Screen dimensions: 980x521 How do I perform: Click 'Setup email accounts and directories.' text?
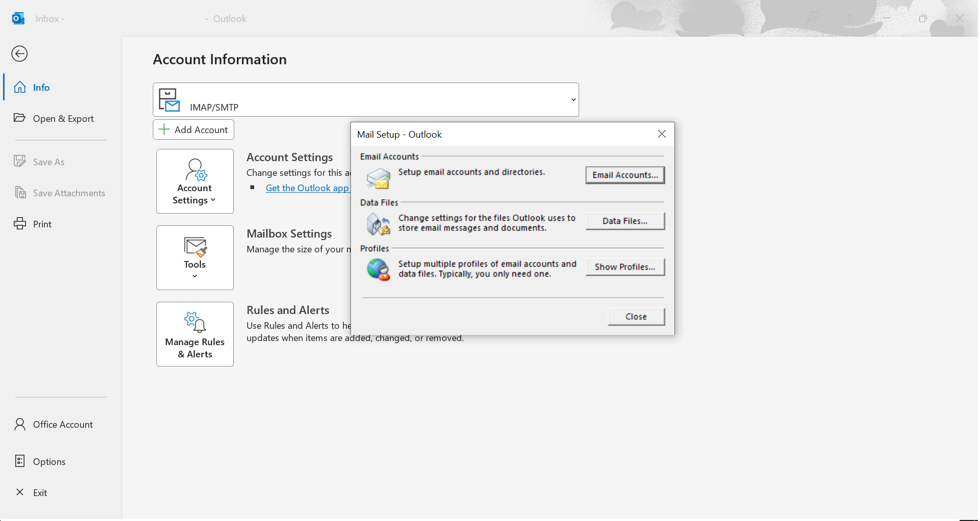[472, 172]
